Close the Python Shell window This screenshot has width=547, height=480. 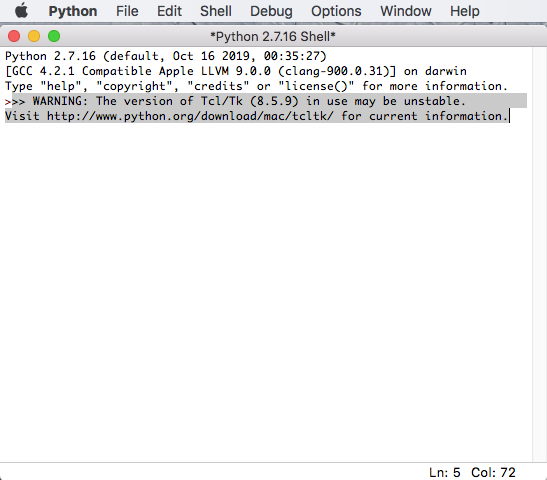pyautogui.click(x=14, y=36)
